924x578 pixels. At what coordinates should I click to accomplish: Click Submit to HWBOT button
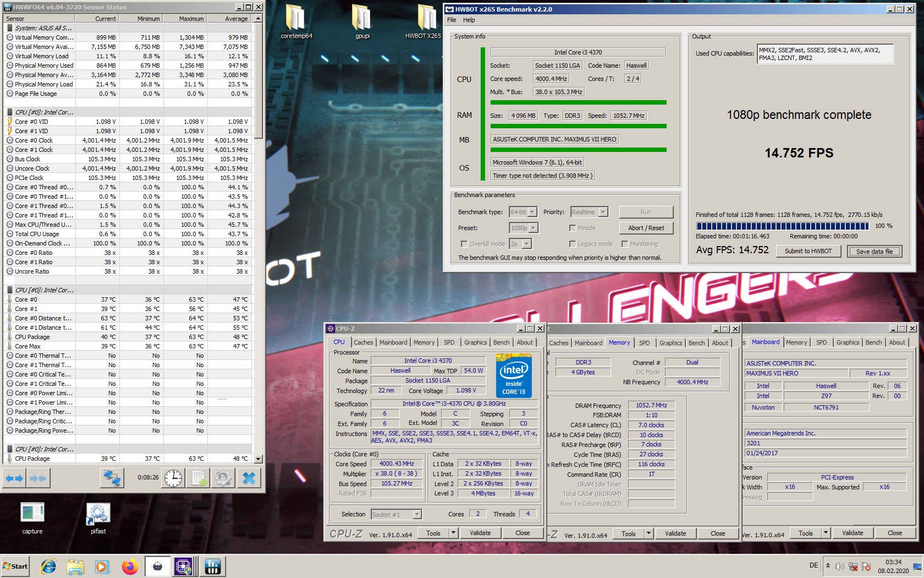pyautogui.click(x=808, y=251)
